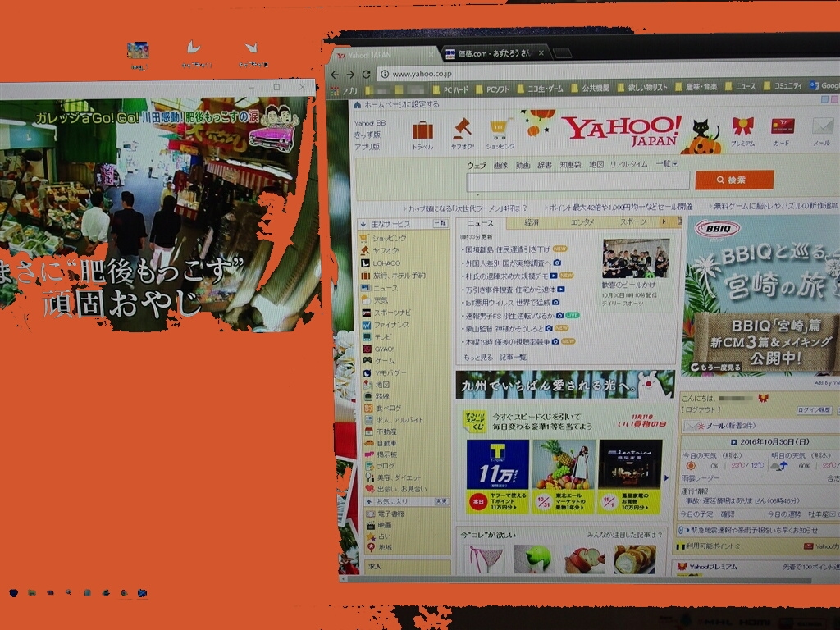
Task: Click inside the Yahoo search input
Action: (x=578, y=181)
